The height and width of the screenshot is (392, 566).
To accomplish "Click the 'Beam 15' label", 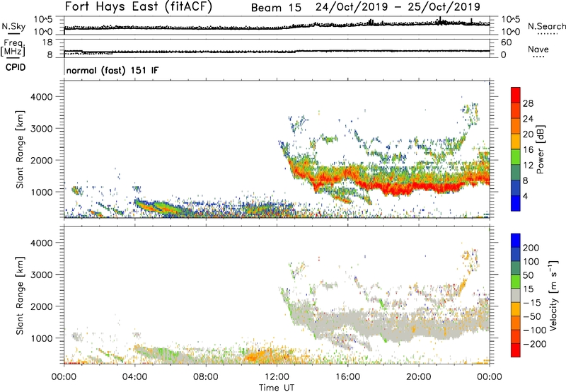I will (x=276, y=8).
